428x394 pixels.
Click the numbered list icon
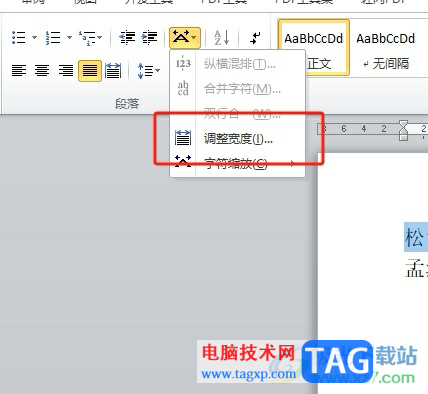[53, 37]
